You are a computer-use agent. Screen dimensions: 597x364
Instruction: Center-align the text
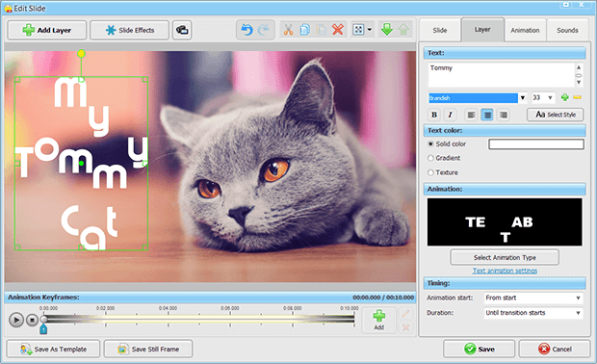(x=487, y=115)
